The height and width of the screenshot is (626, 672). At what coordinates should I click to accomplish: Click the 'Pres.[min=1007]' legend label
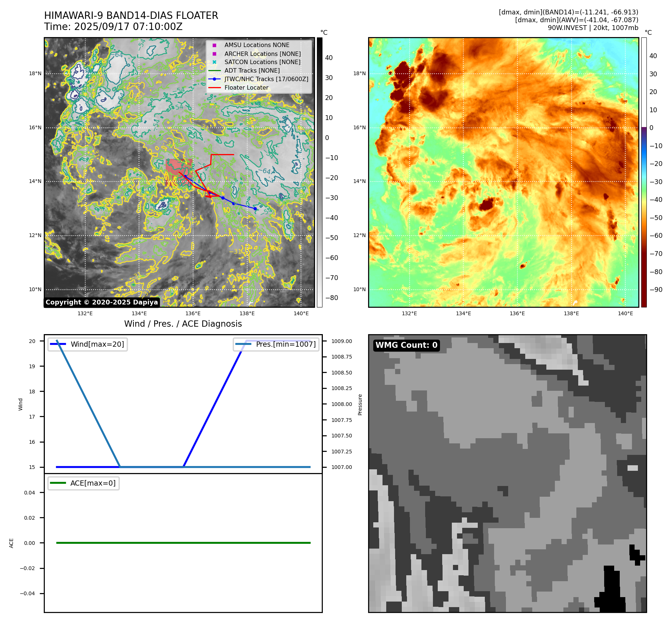pos(286,344)
